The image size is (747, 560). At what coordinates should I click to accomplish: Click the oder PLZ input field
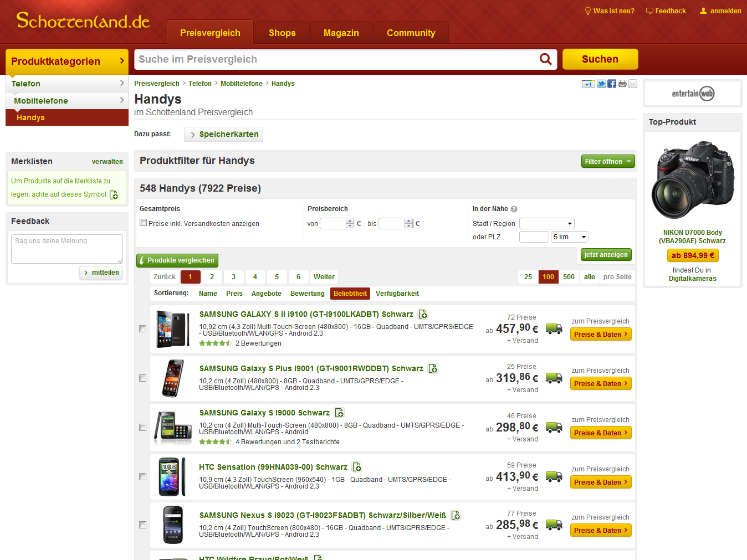click(x=534, y=237)
